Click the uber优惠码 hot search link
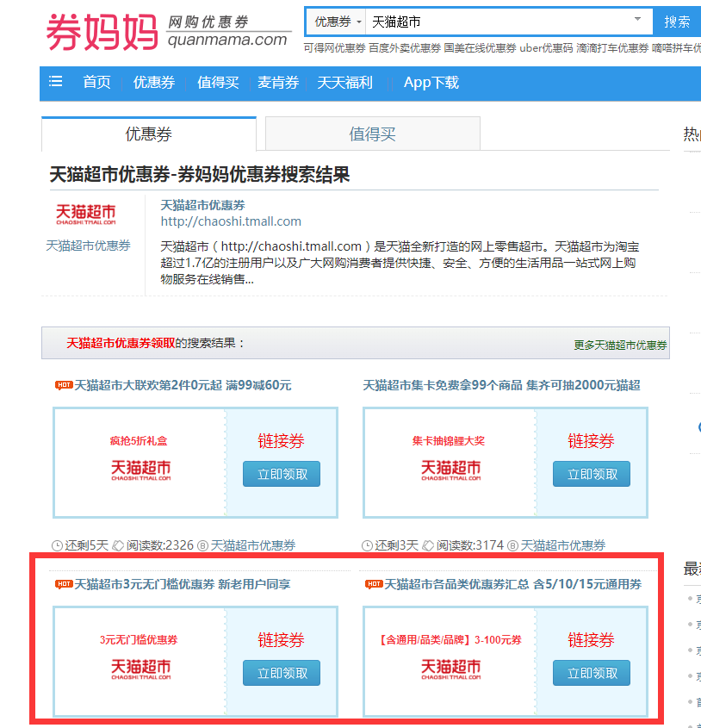This screenshot has width=701, height=728. pyautogui.click(x=546, y=48)
